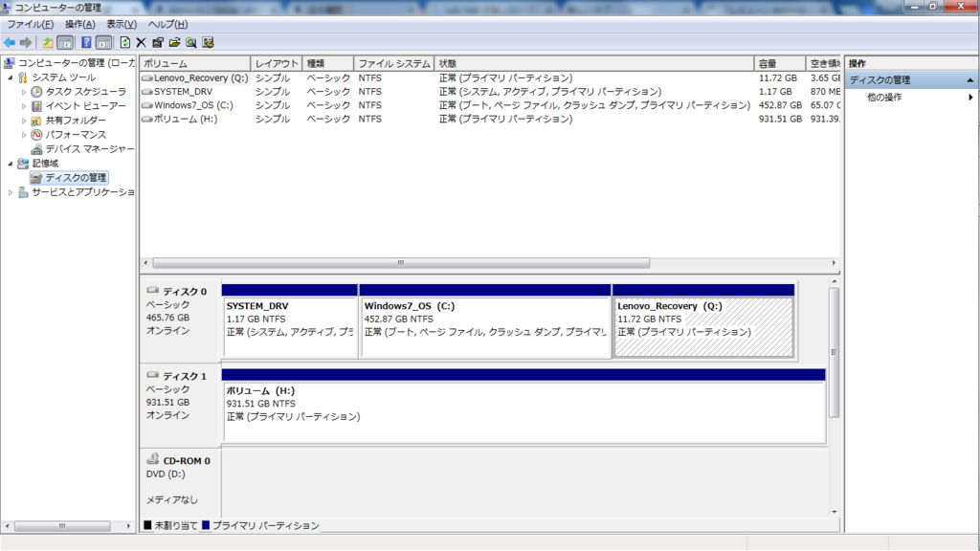Click the プライマリ パーティション blue legend swatch
The image size is (980, 551).
[x=205, y=525]
